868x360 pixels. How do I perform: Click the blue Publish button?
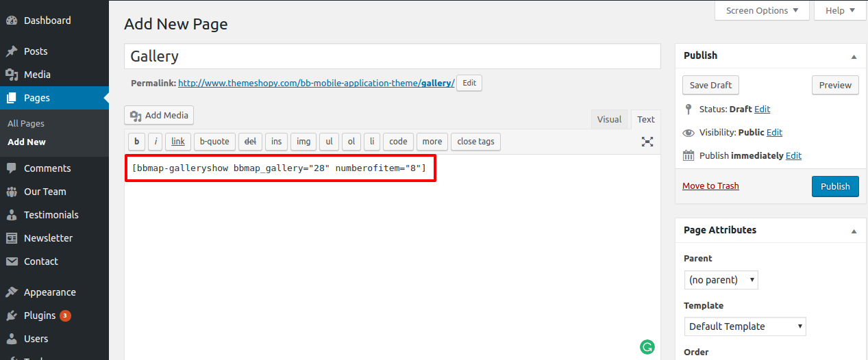(834, 186)
